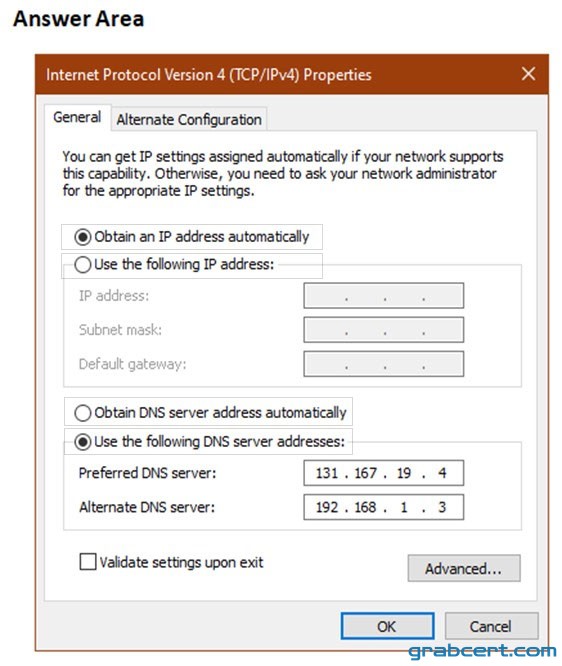Click the disabled Subnet mask field
This screenshot has width=562, height=666.
pos(384,330)
